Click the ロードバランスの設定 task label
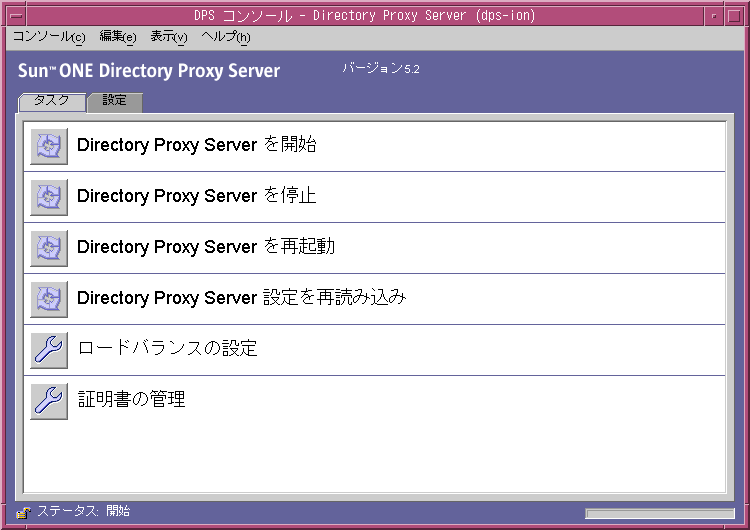This screenshot has height=530, width=750. [167, 348]
